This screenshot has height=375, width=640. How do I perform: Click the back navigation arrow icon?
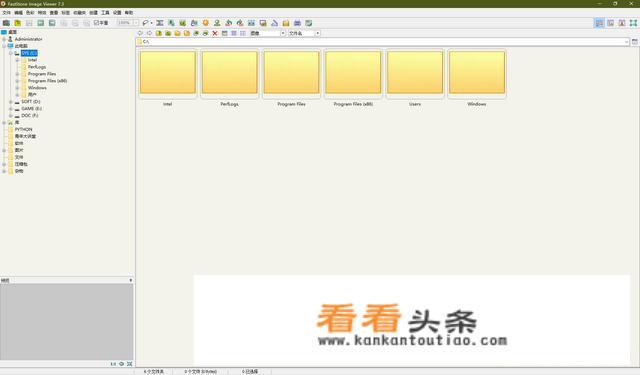coord(140,33)
